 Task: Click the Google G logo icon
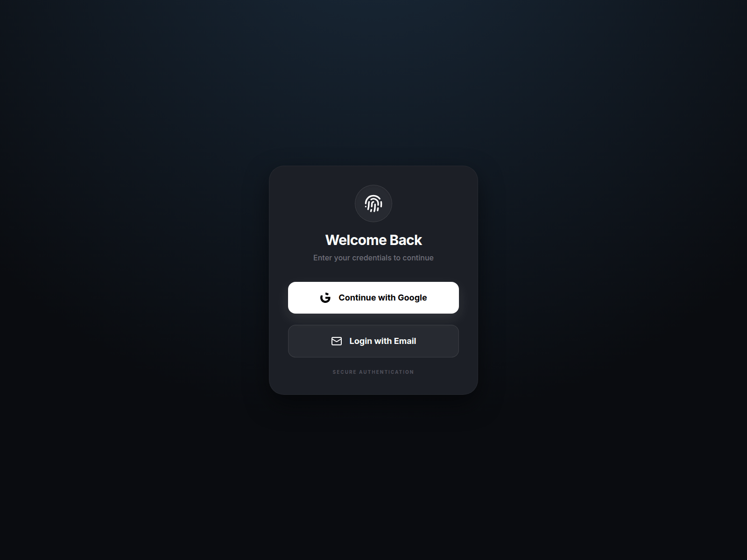pyautogui.click(x=325, y=298)
